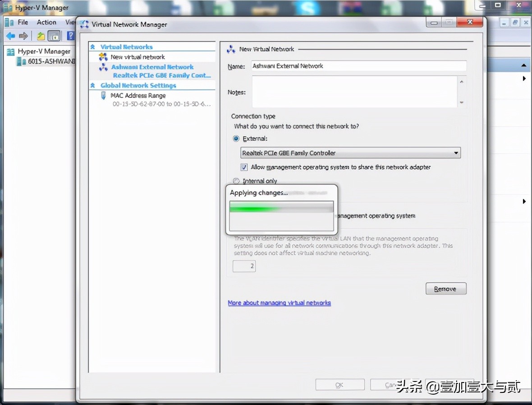
Task: Click the Remove button
Action: pos(446,289)
